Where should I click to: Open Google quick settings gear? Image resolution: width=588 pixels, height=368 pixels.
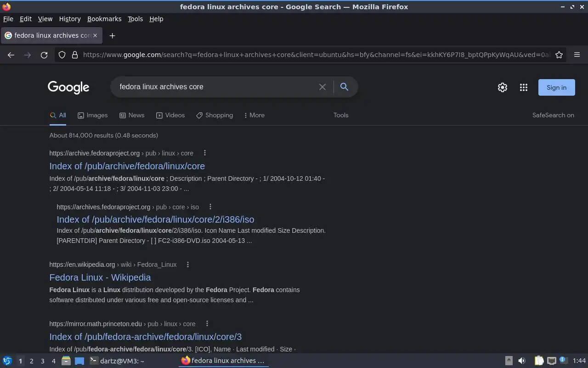click(x=503, y=87)
